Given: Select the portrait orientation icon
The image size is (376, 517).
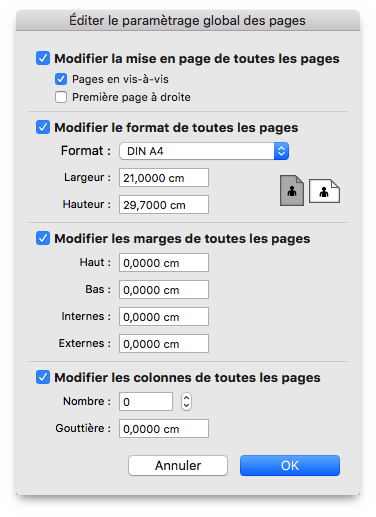Looking at the screenshot, I should [x=292, y=191].
